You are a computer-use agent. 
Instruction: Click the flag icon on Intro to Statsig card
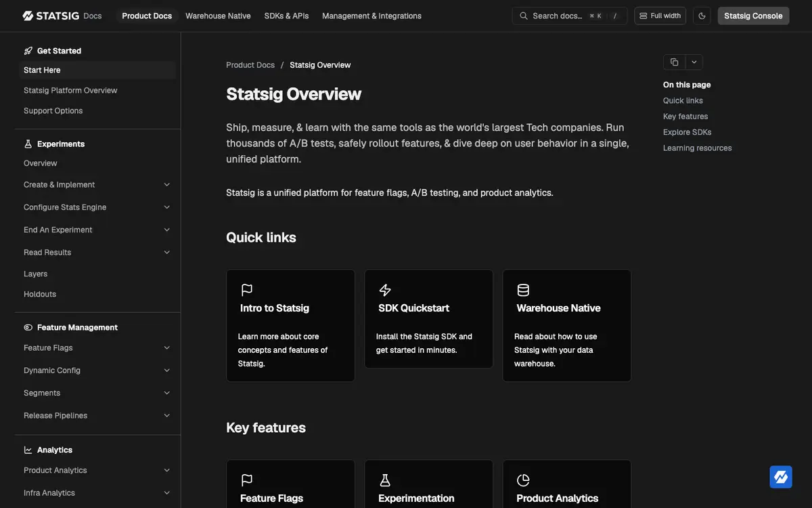pyautogui.click(x=247, y=290)
